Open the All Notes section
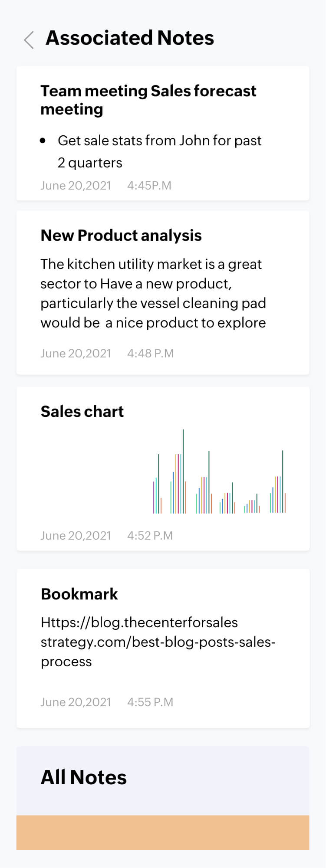326x868 pixels. coord(83,778)
